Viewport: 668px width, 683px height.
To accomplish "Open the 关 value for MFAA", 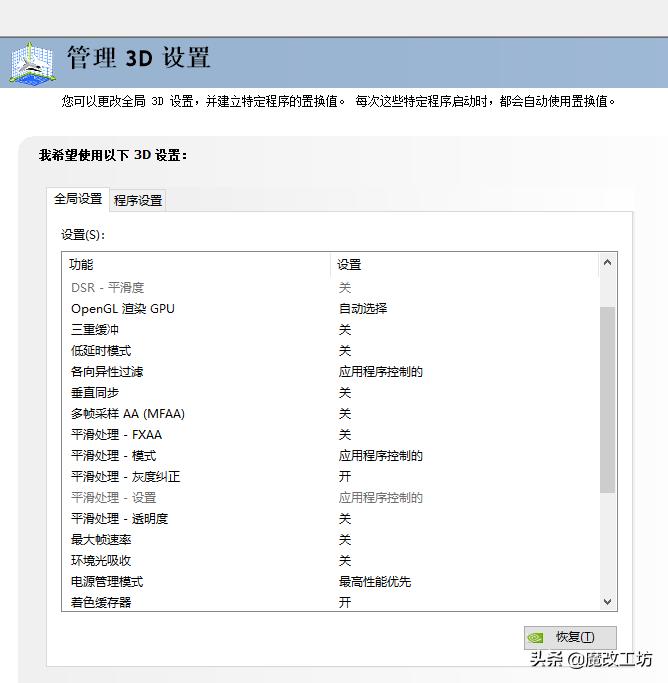I will coord(345,413).
